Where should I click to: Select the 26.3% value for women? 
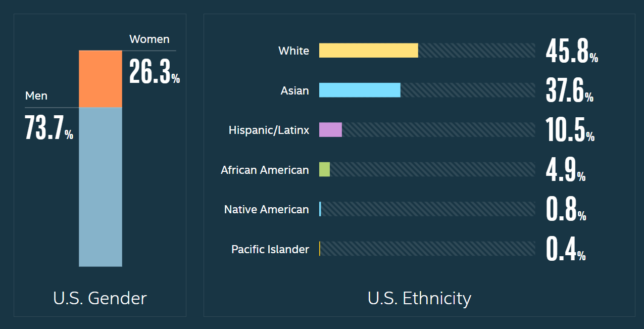tap(154, 72)
